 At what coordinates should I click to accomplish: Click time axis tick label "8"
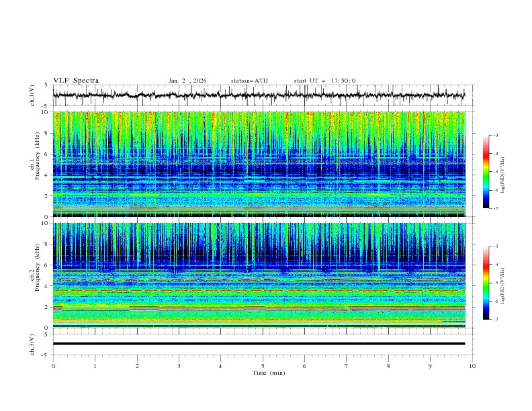[x=388, y=366]
